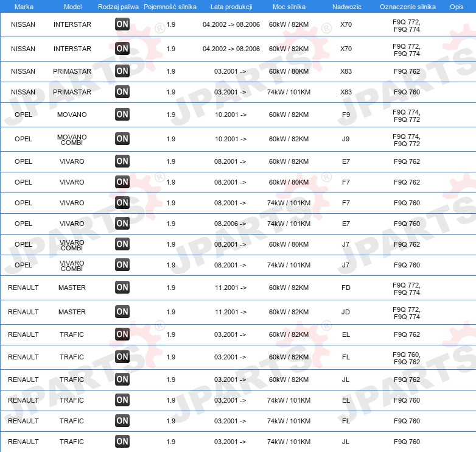Screen dimensions: 476x452
Task: Select ON fuel icon for Renault Trafic JL 82KM
Action: click(x=122, y=379)
